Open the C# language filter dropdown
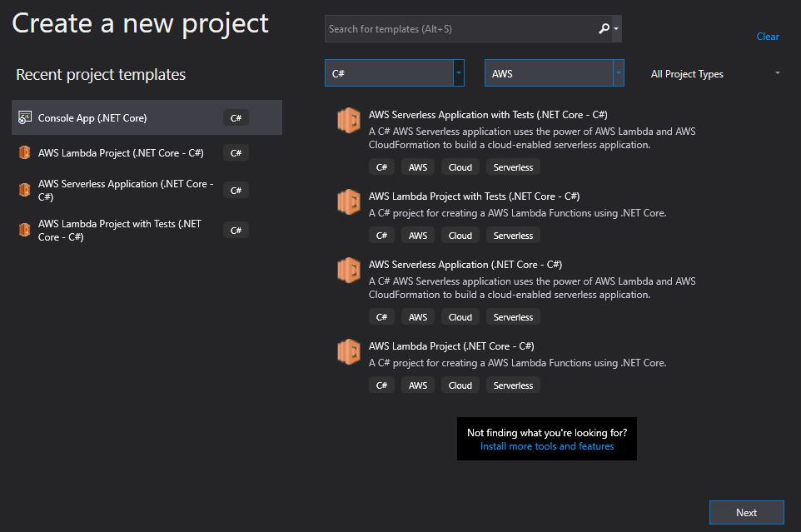Viewport: 801px width, 532px height. [x=459, y=73]
